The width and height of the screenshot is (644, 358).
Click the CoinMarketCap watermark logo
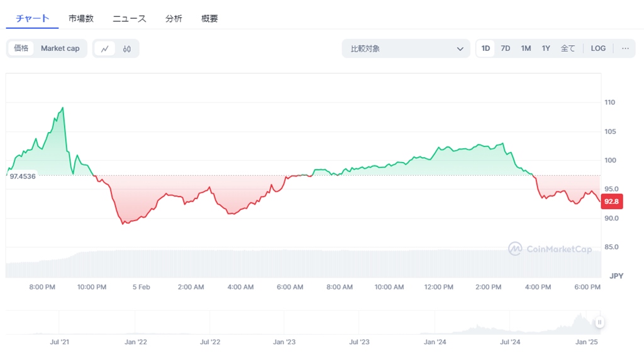pyautogui.click(x=550, y=249)
